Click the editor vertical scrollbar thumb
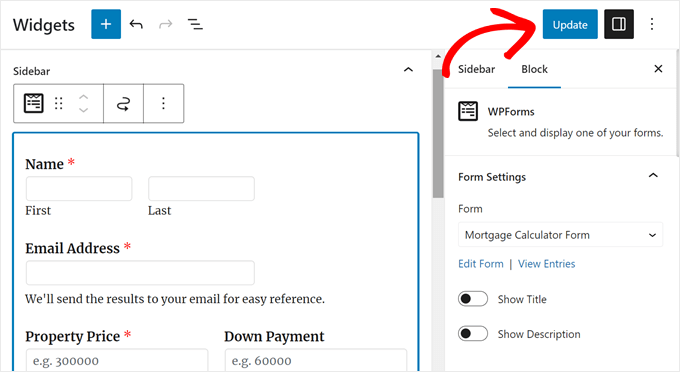This screenshot has width=680, height=372. pos(438,133)
